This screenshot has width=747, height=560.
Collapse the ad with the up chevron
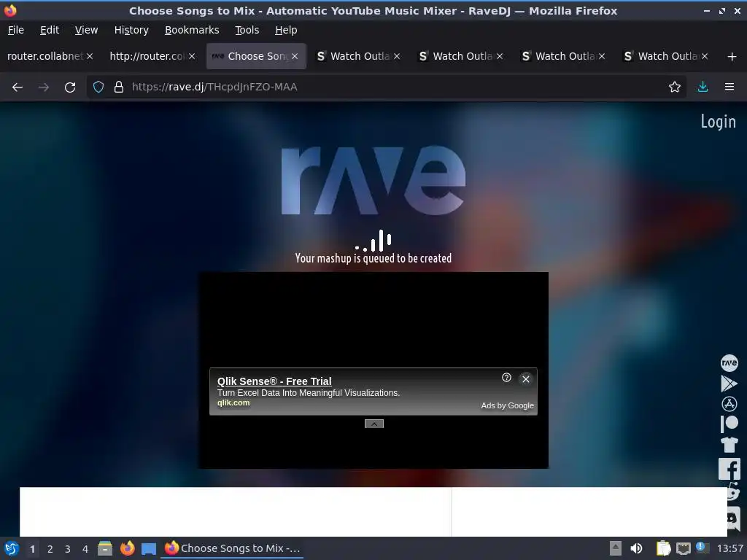point(374,424)
